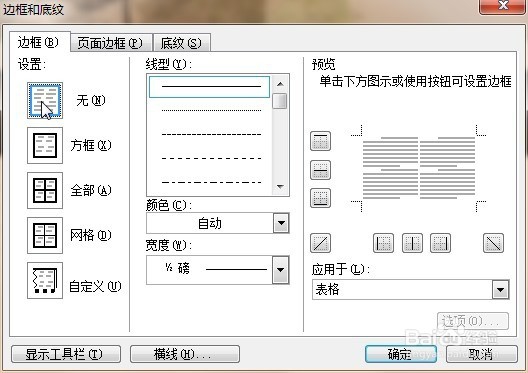Switch to the 边框(B) tab

[x=39, y=42]
